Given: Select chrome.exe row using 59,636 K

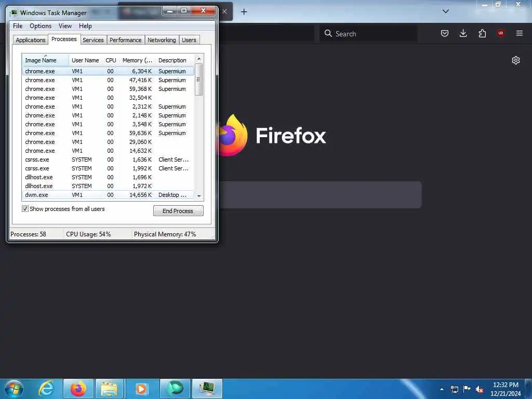Looking at the screenshot, I should 108,133.
